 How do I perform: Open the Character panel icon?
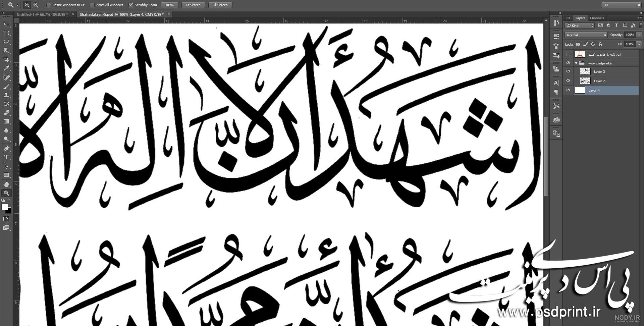click(556, 83)
